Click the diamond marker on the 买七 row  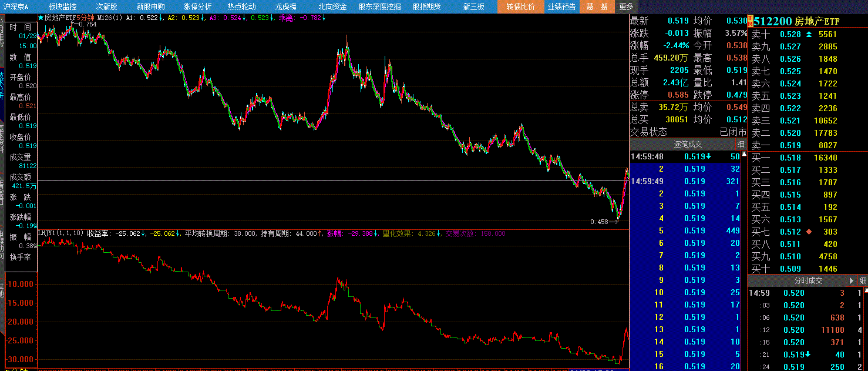(809, 232)
